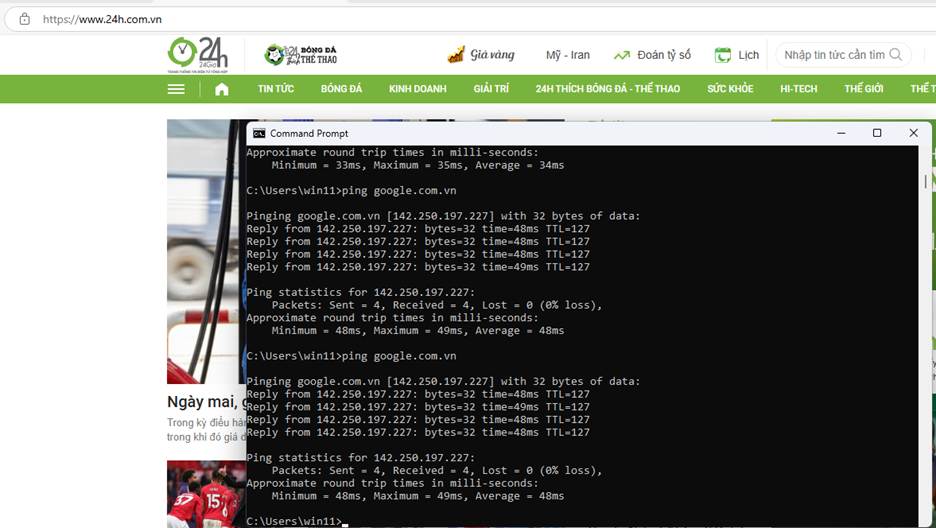Click the search magnifier icon
936x528 pixels.
click(896, 55)
